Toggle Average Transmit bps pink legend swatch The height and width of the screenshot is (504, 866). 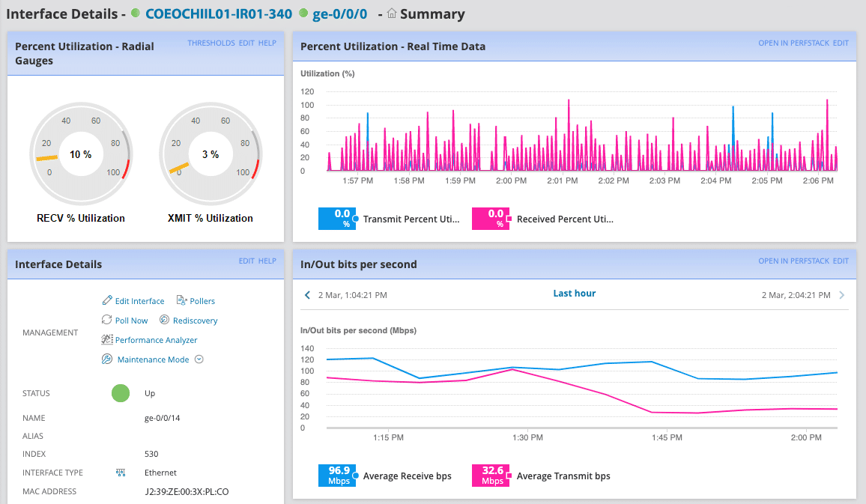click(491, 476)
